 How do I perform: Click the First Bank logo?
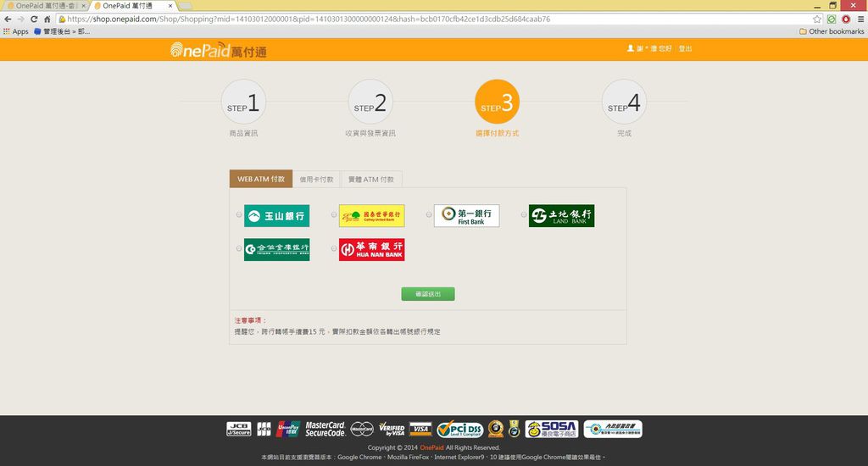pos(467,216)
